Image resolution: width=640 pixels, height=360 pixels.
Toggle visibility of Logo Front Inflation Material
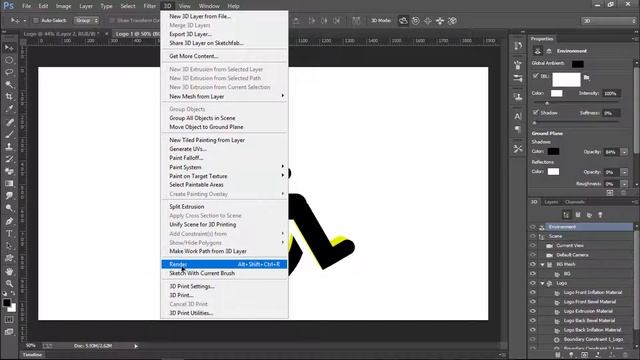coord(533,293)
